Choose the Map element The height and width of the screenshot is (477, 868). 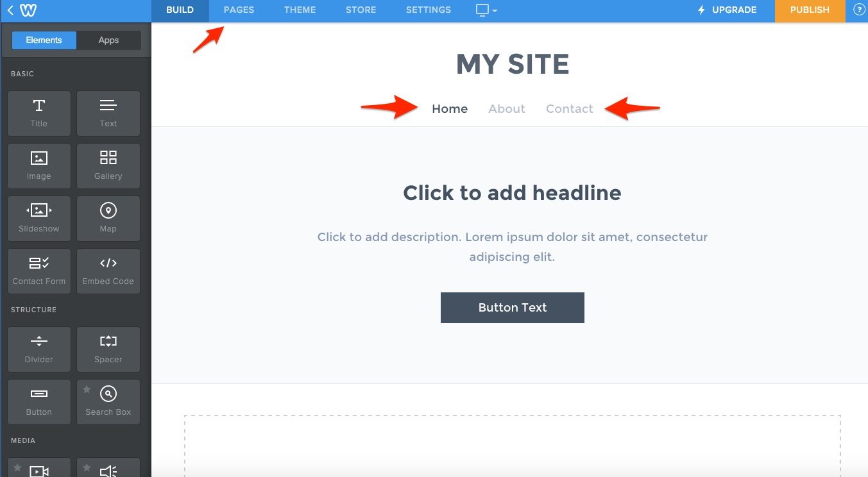[x=108, y=219]
